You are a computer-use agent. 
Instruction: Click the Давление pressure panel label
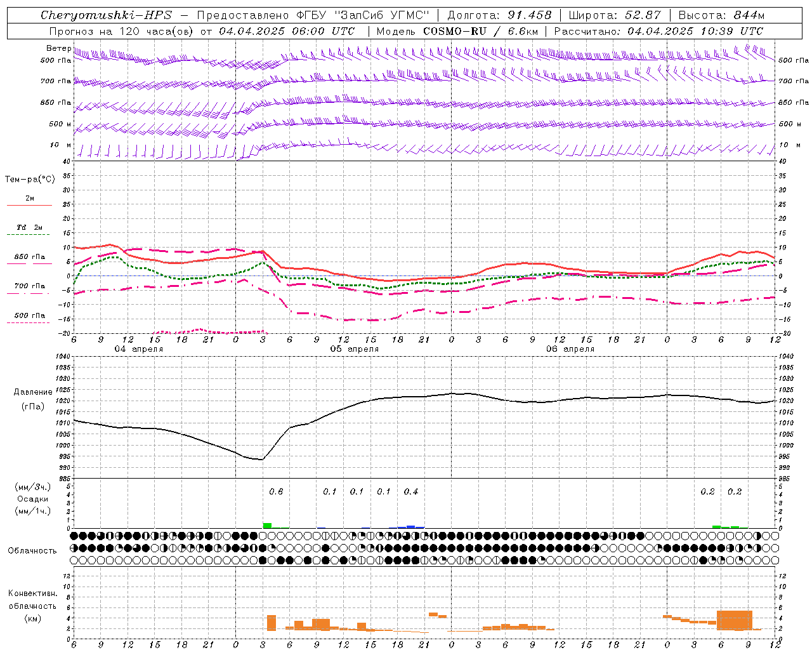(33, 392)
